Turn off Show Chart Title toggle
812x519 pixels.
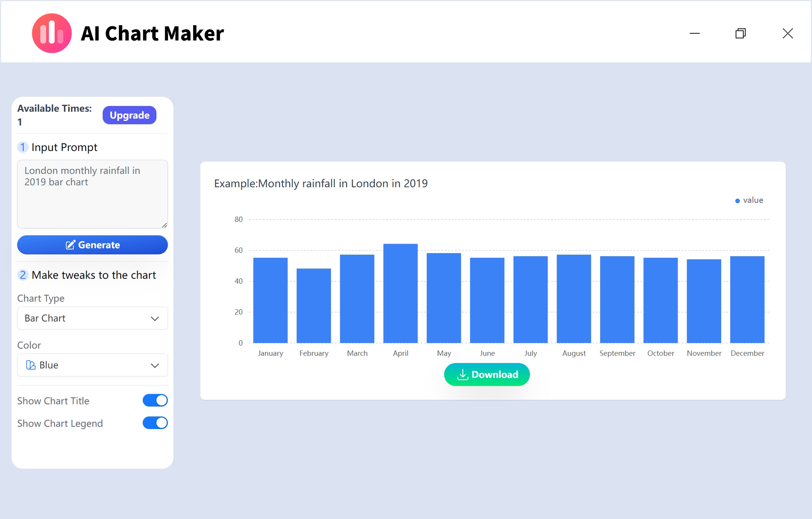click(x=155, y=401)
